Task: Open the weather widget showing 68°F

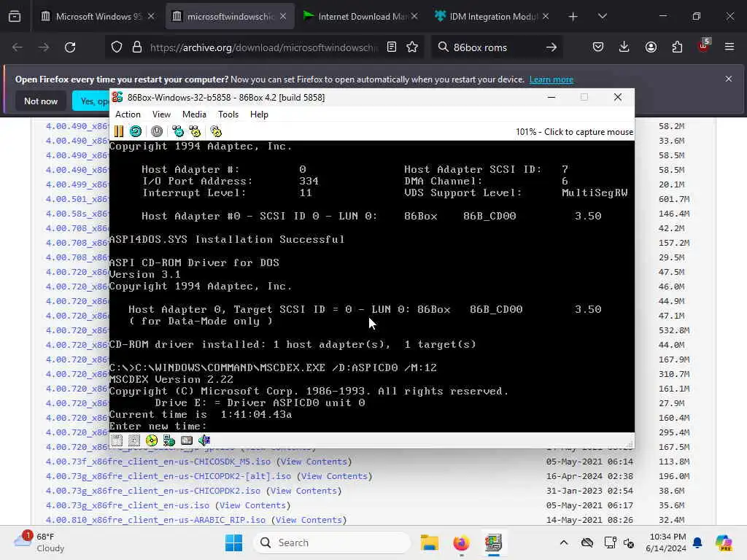Action: 39,542
